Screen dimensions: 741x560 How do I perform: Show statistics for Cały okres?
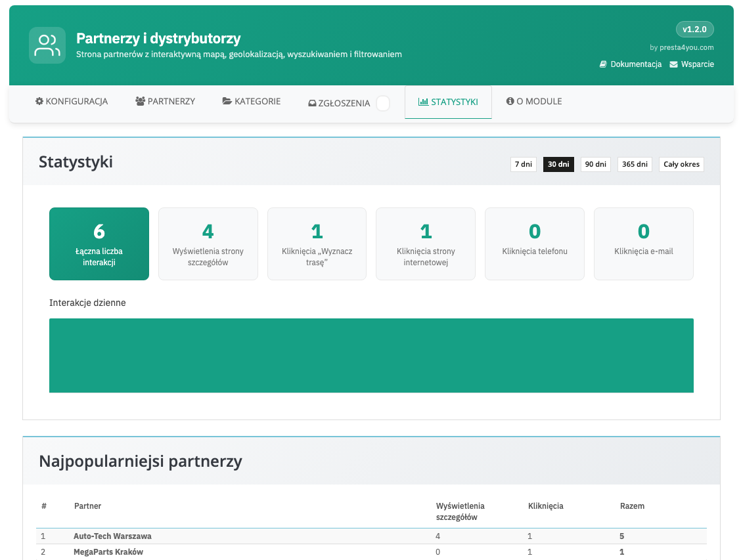tap(681, 164)
